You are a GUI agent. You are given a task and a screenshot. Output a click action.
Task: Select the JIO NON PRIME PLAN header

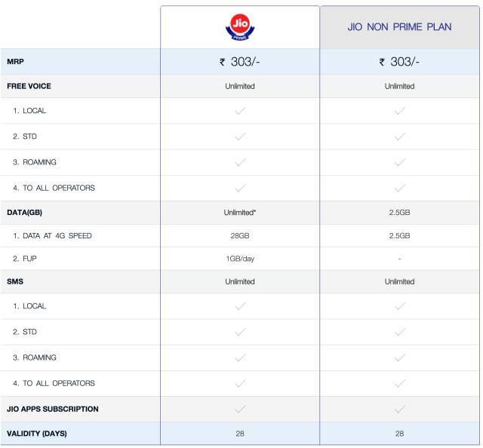tap(399, 27)
